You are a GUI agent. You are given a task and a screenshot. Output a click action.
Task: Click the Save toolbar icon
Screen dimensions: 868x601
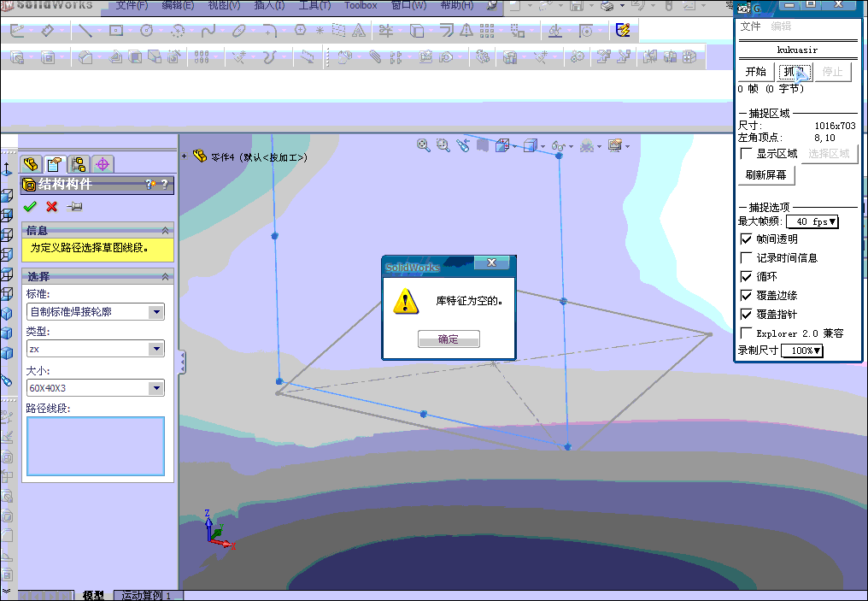pyautogui.click(x=577, y=6)
